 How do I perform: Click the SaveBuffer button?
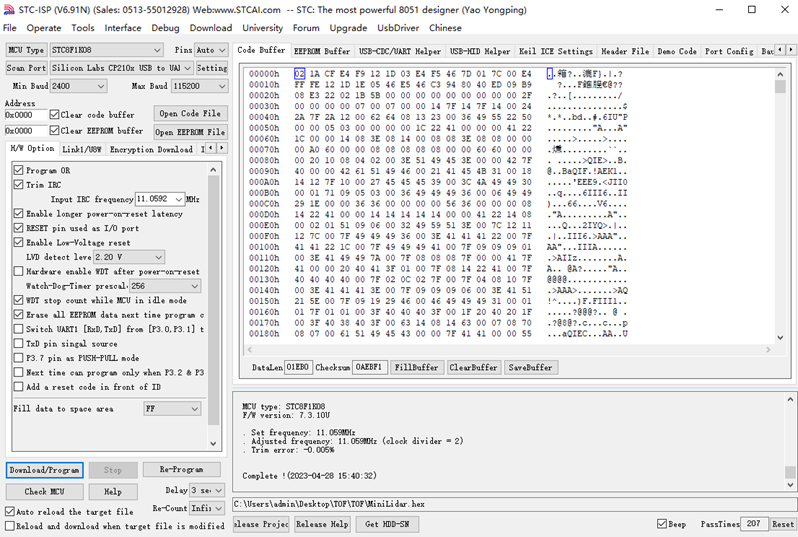pos(530,367)
